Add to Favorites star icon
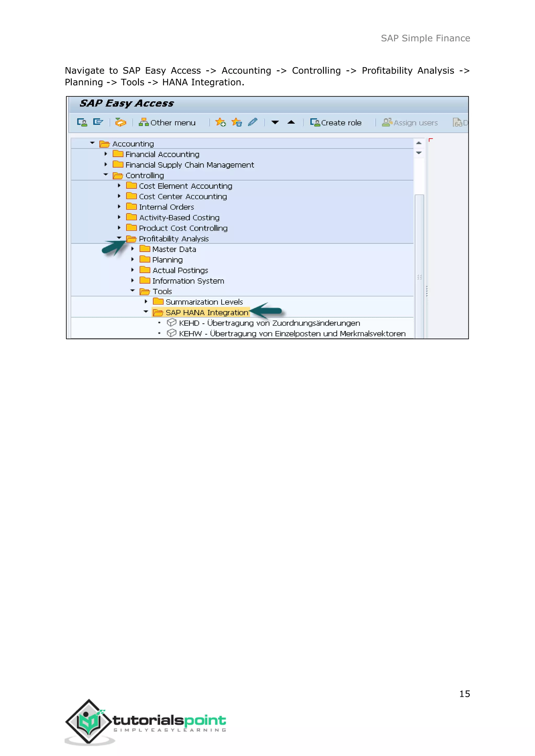The width and height of the screenshot is (535, 756). pyautogui.click(x=220, y=122)
